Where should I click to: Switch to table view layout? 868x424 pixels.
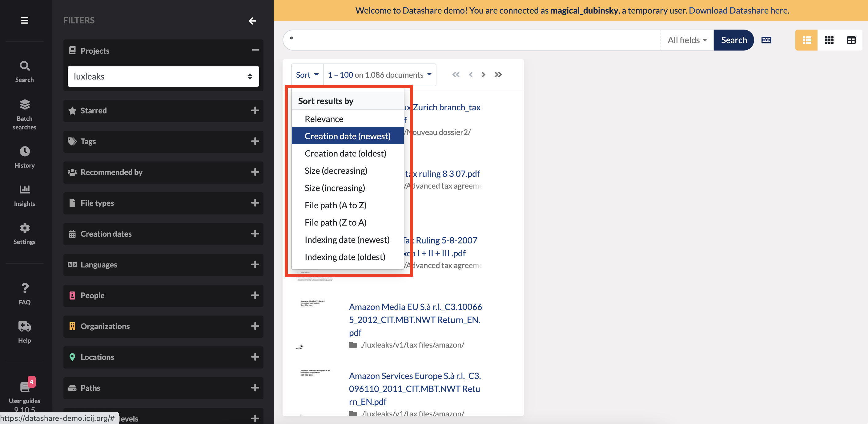click(x=851, y=40)
